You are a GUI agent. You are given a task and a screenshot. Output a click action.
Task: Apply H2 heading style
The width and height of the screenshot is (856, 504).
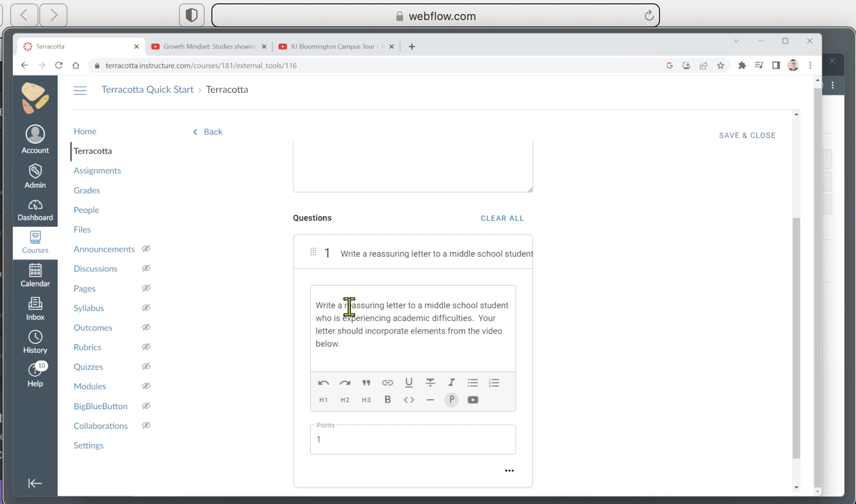[345, 400]
